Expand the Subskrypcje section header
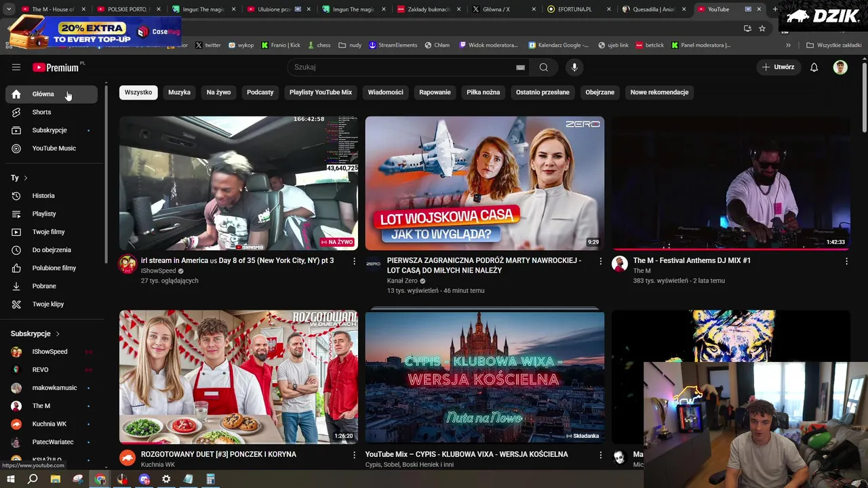 35,334
